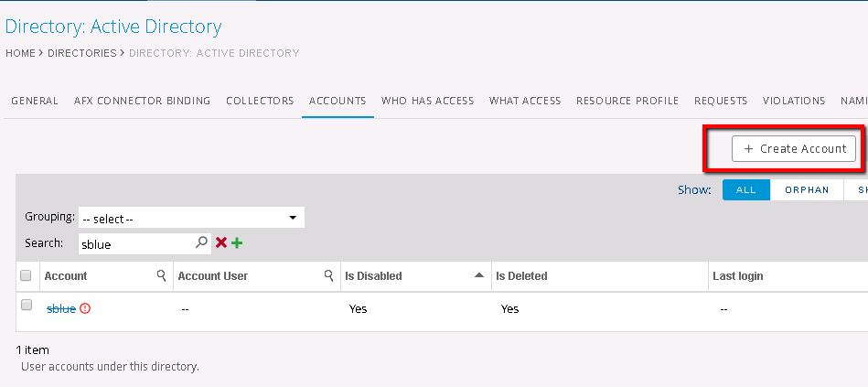
Task: Click the Is Disabled sort arrow
Action: tap(479, 276)
